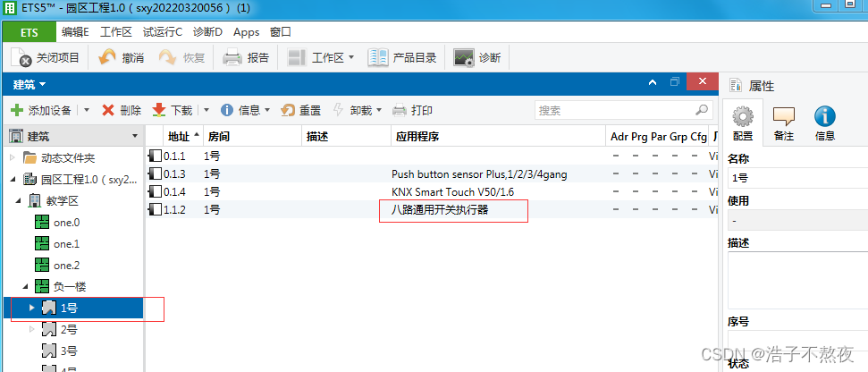The width and height of the screenshot is (868, 372).
Task: Select 八路通用开关执行器 device row
Action: click(431, 210)
